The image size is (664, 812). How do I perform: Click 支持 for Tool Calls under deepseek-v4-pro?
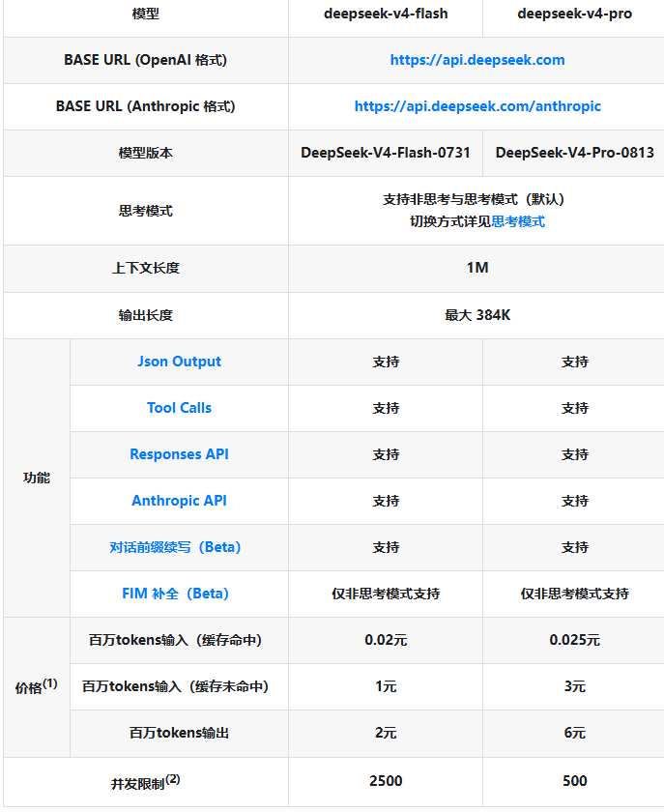tap(574, 408)
